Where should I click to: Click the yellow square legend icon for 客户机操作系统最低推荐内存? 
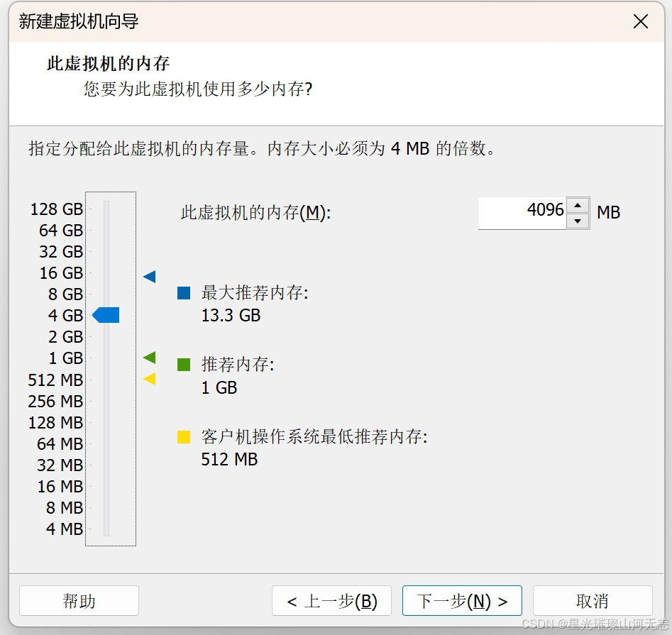pos(184,436)
